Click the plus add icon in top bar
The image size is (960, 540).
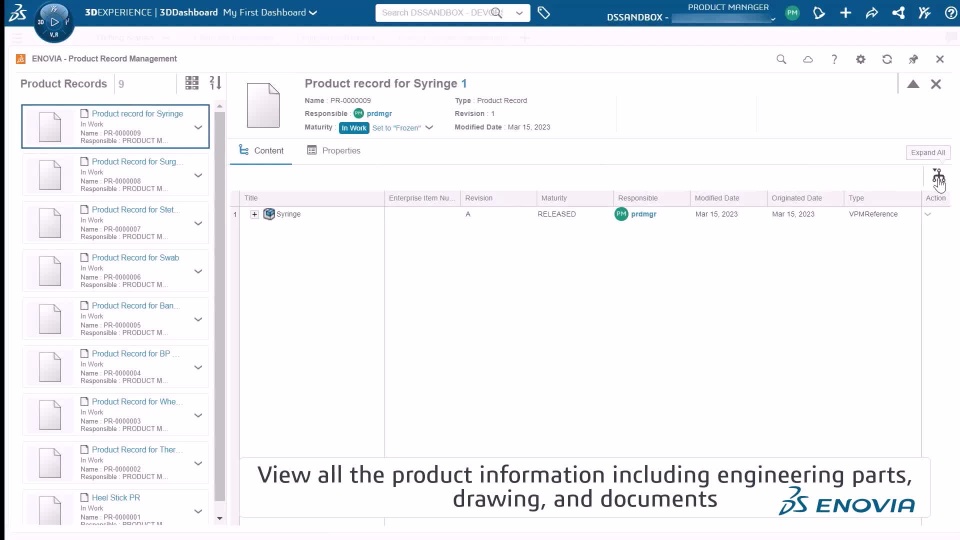coord(846,13)
